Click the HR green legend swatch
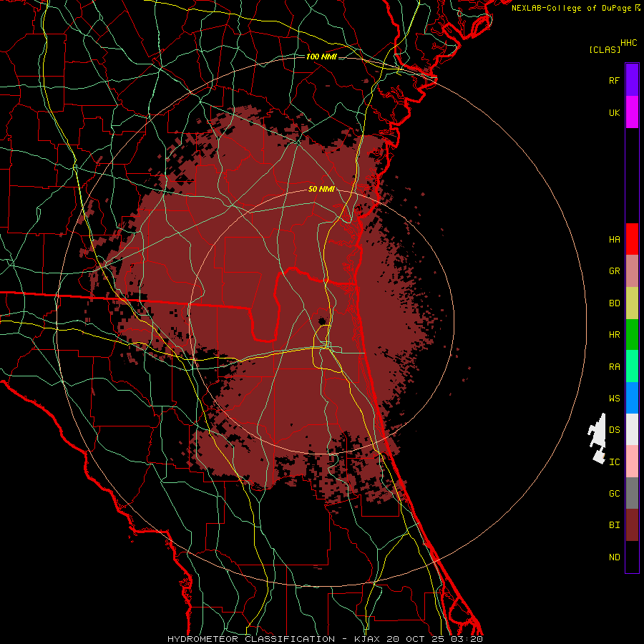The image size is (644, 644). 632,335
